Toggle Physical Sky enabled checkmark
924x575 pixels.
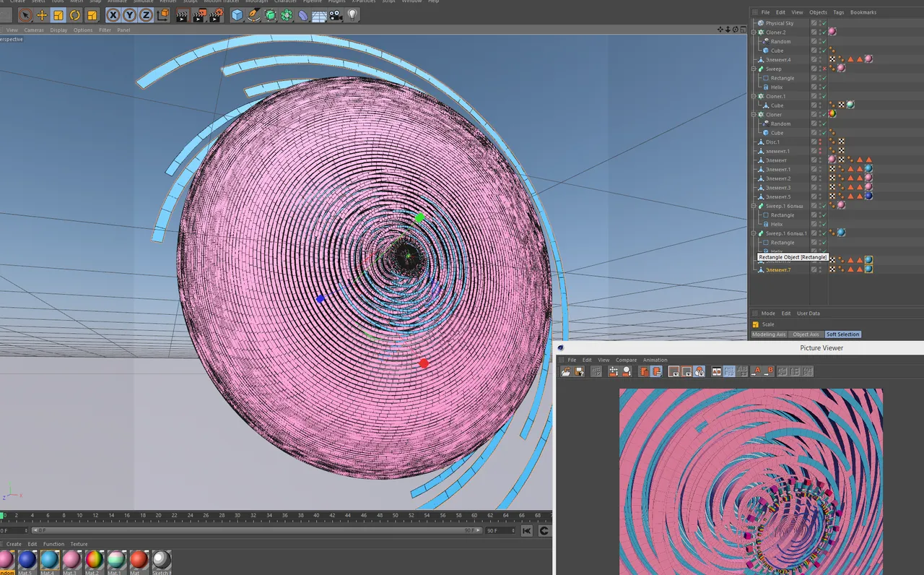coord(823,23)
